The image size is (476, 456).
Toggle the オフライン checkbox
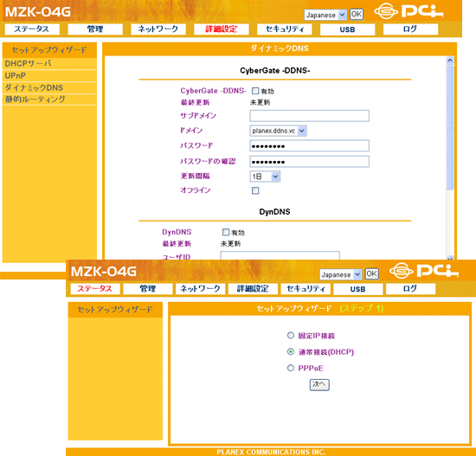tap(255, 190)
